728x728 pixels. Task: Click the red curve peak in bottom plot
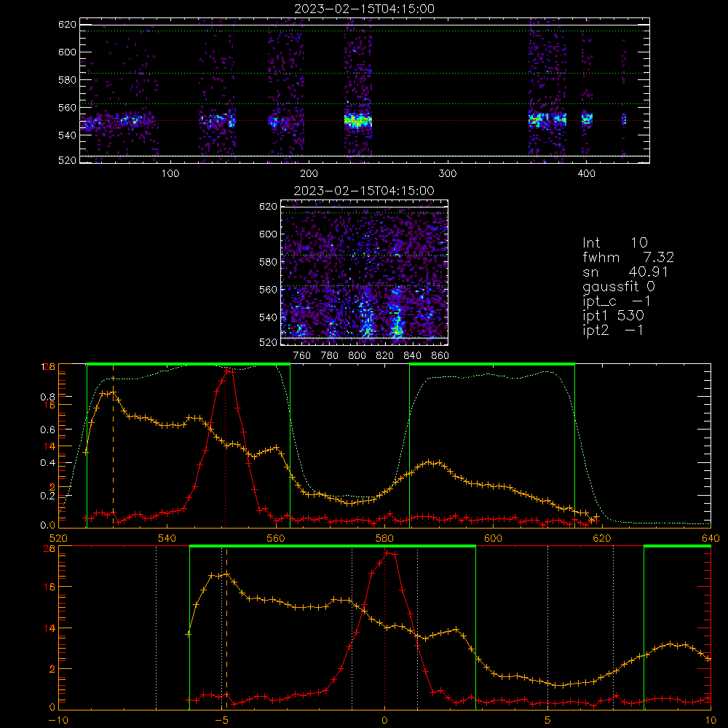pyautogui.click(x=387, y=553)
